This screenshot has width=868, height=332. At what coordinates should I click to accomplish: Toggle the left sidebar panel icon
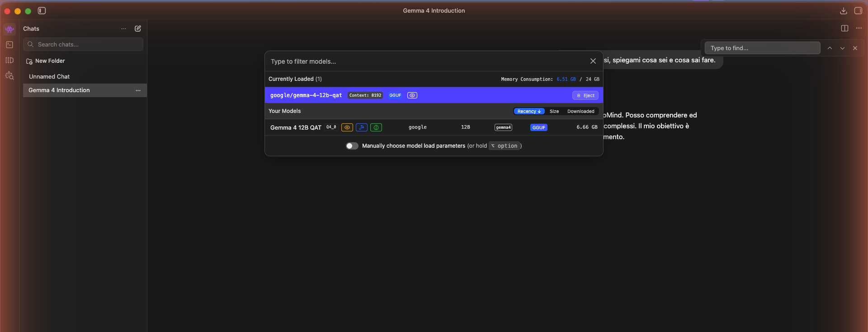(x=42, y=11)
